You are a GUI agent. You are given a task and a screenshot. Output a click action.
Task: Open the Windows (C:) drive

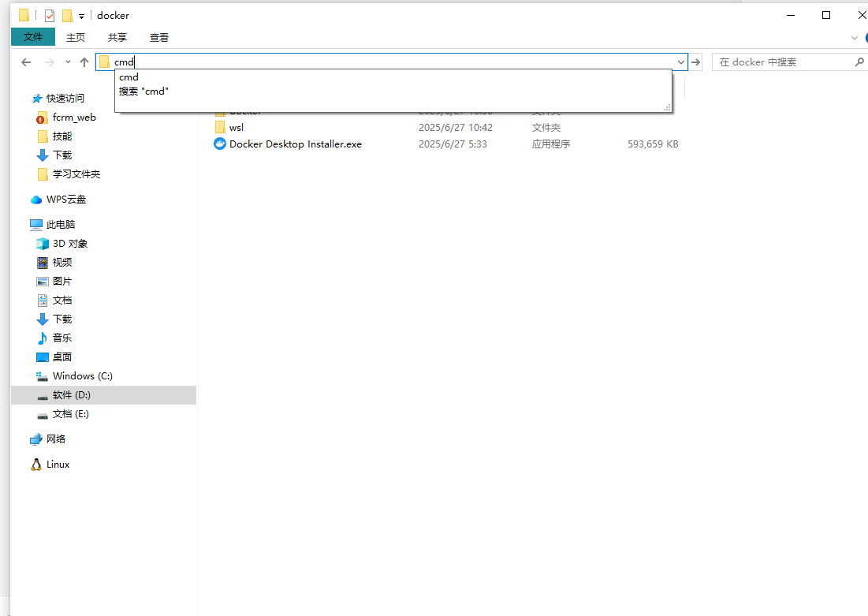(x=83, y=376)
